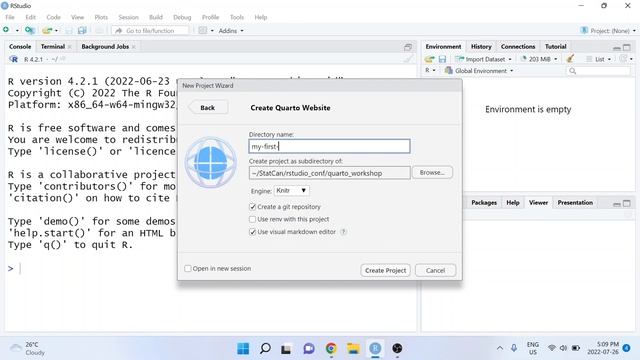The width and height of the screenshot is (640, 360).
Task: Maximize the Console pane
Action: (408, 47)
